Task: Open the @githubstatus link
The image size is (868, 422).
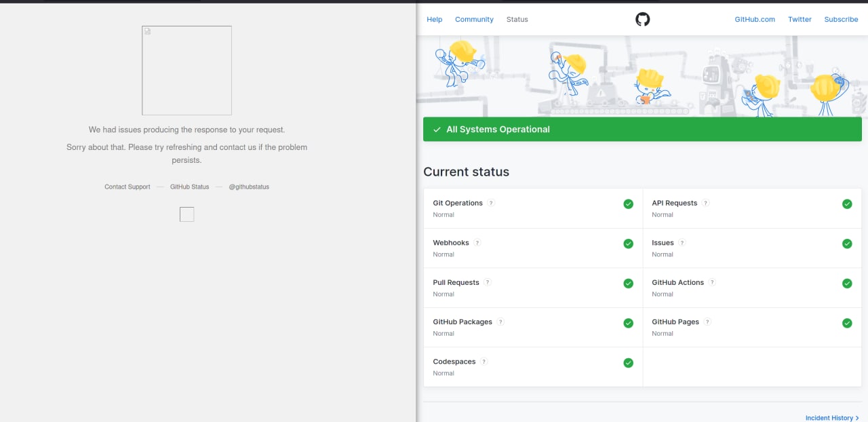Action: point(249,187)
